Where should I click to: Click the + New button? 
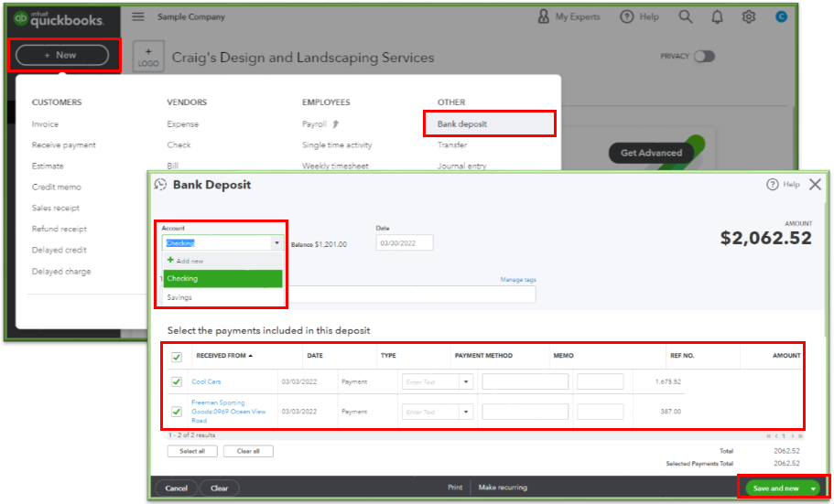[62, 55]
